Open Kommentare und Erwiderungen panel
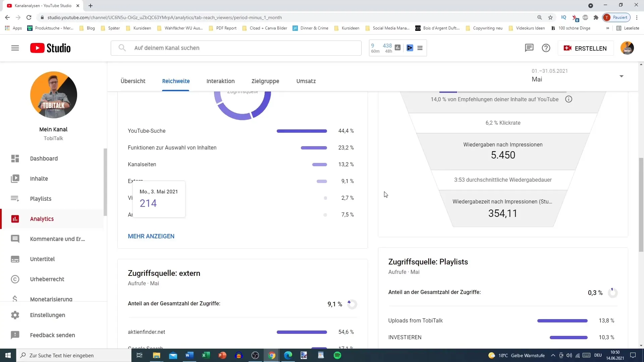 coord(57,239)
